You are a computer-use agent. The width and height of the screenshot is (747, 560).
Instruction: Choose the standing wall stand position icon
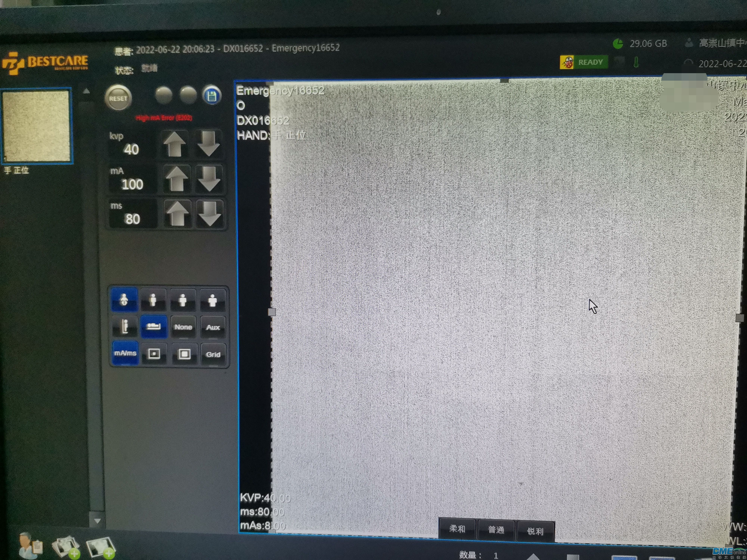tap(125, 326)
